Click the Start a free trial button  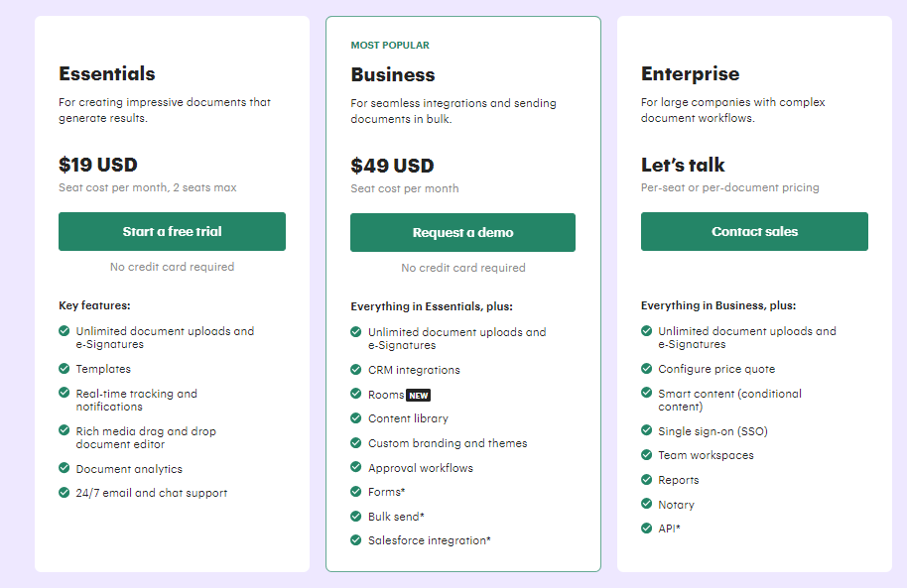pos(172,231)
